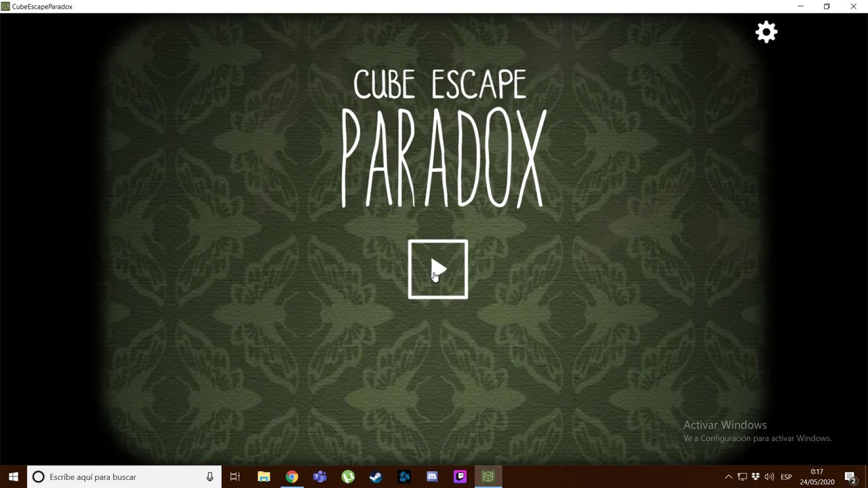Minimize the CubeEscapeParadox window

tap(800, 6)
